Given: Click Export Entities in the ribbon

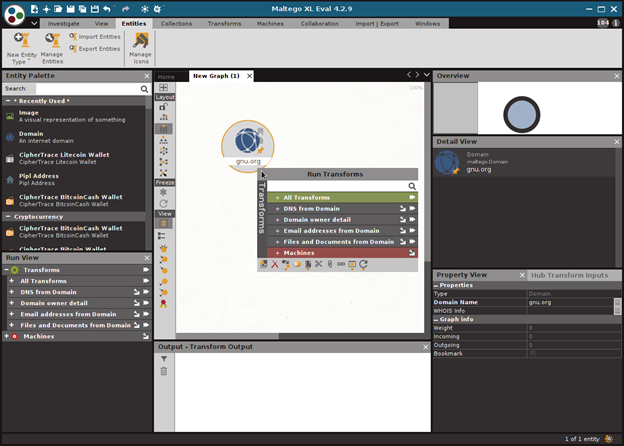Looking at the screenshot, I should (x=95, y=49).
